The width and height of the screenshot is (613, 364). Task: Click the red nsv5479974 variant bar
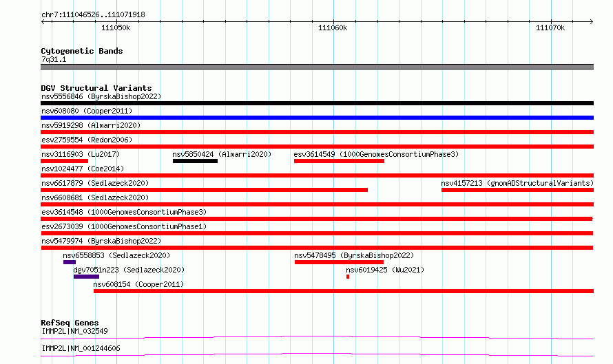pyautogui.click(x=317, y=248)
